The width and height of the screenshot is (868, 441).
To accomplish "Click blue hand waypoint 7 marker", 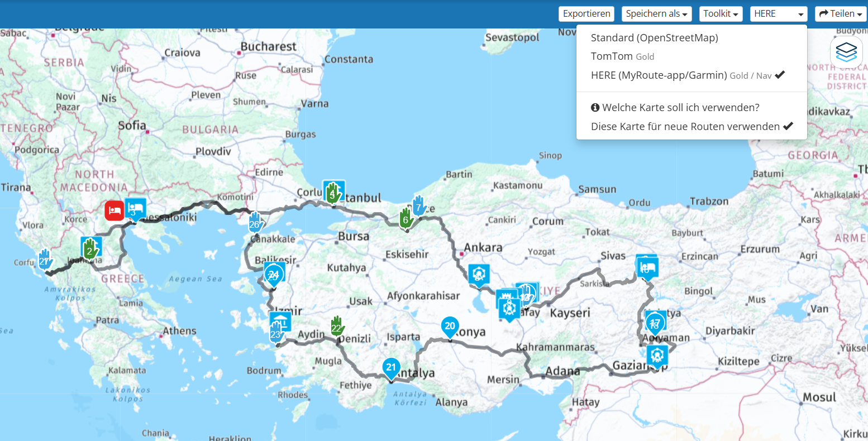I will point(419,206).
